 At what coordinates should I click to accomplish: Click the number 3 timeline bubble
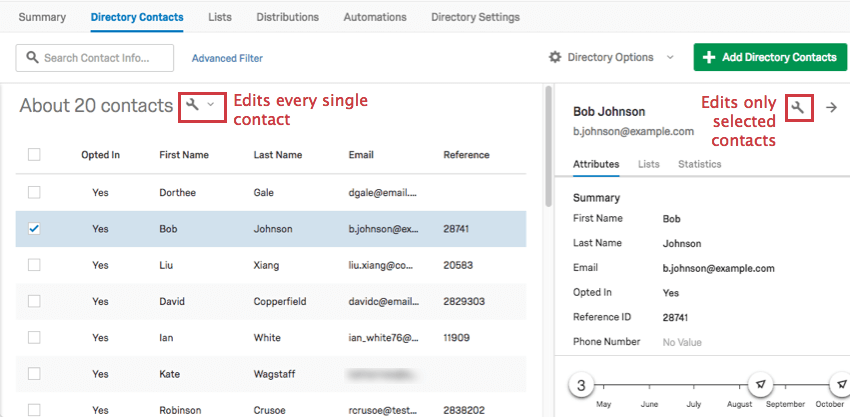click(x=581, y=386)
